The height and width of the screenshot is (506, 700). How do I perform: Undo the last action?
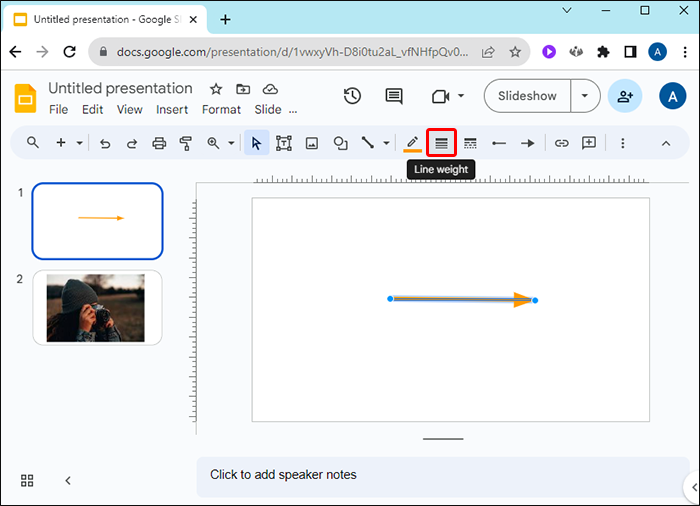pos(105,143)
